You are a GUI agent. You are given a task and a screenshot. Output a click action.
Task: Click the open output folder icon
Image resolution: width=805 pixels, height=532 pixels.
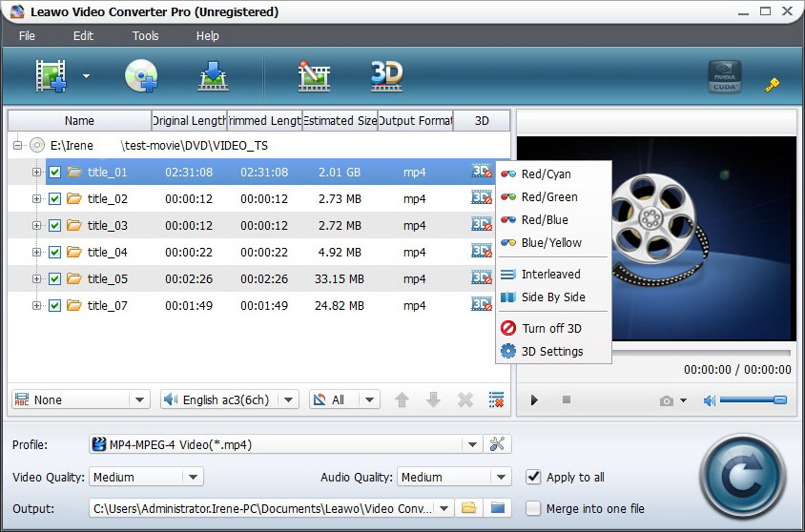[498, 508]
